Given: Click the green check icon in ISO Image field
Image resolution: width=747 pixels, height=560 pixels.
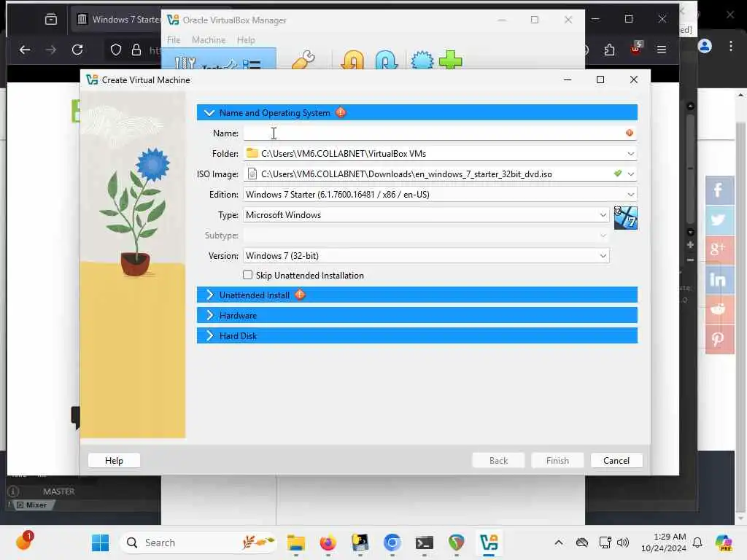Looking at the screenshot, I should (618, 174).
